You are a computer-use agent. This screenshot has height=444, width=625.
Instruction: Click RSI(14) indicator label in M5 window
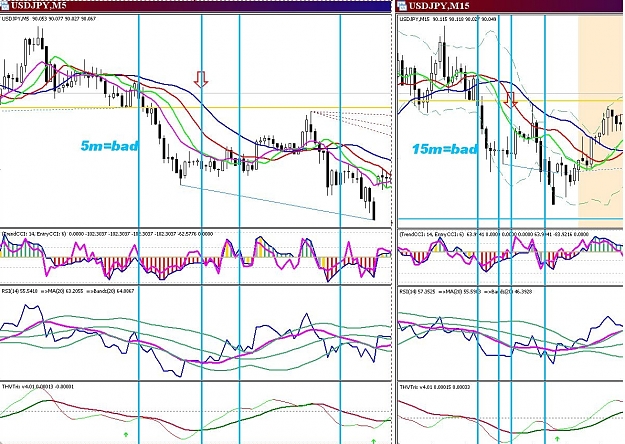coord(68,291)
